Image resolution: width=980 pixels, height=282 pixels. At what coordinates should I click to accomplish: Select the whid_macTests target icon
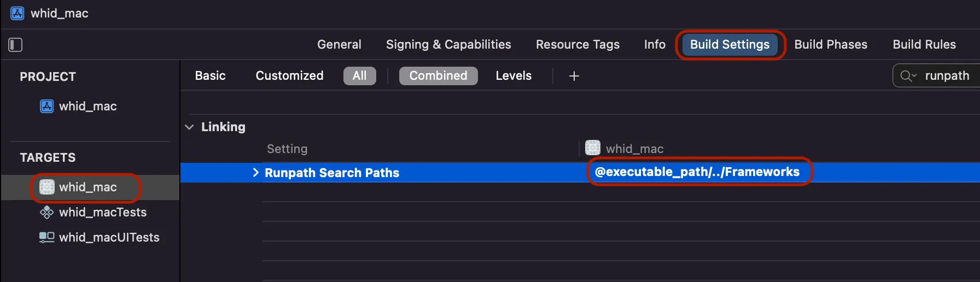pyautogui.click(x=47, y=212)
